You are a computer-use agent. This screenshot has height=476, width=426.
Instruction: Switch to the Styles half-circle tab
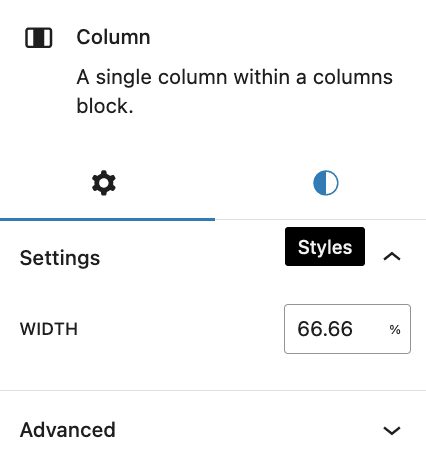326,183
